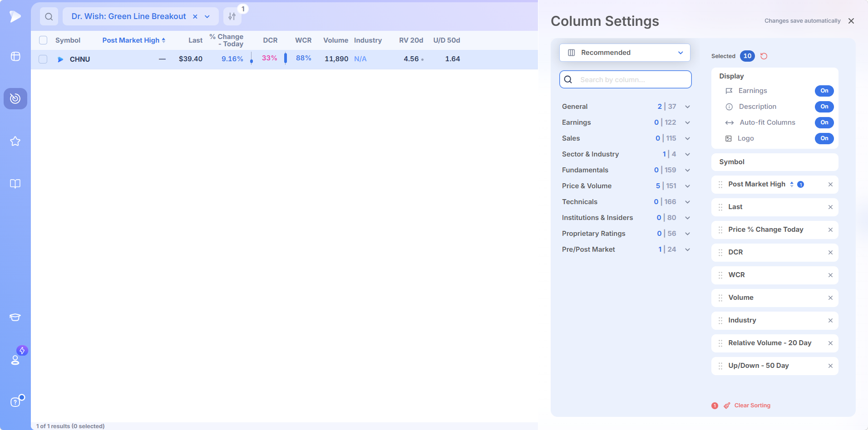Open the filter sliders icon with badge
The width and height of the screenshot is (868, 430).
tap(232, 17)
